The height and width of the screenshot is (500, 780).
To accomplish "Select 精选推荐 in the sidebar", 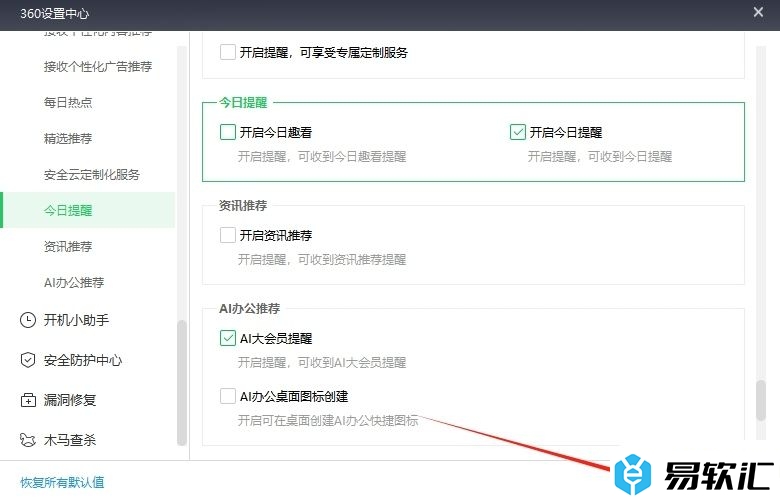I will point(68,138).
